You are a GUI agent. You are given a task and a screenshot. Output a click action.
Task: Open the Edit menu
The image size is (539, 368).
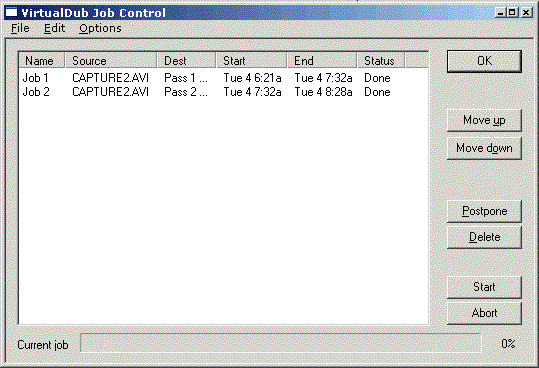pos(54,28)
